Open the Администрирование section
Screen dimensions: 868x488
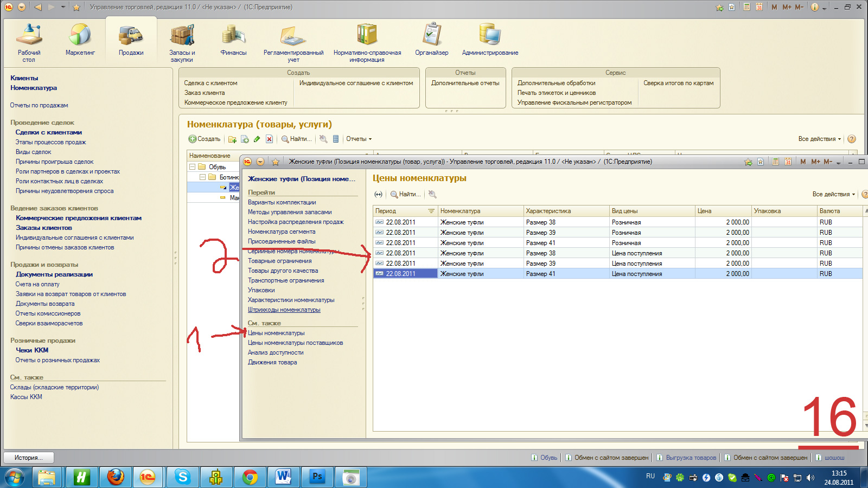(x=490, y=41)
